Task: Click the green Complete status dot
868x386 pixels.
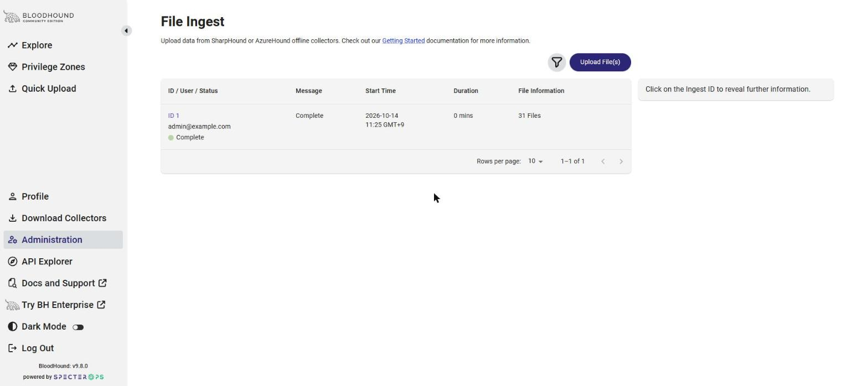Action: tap(171, 138)
